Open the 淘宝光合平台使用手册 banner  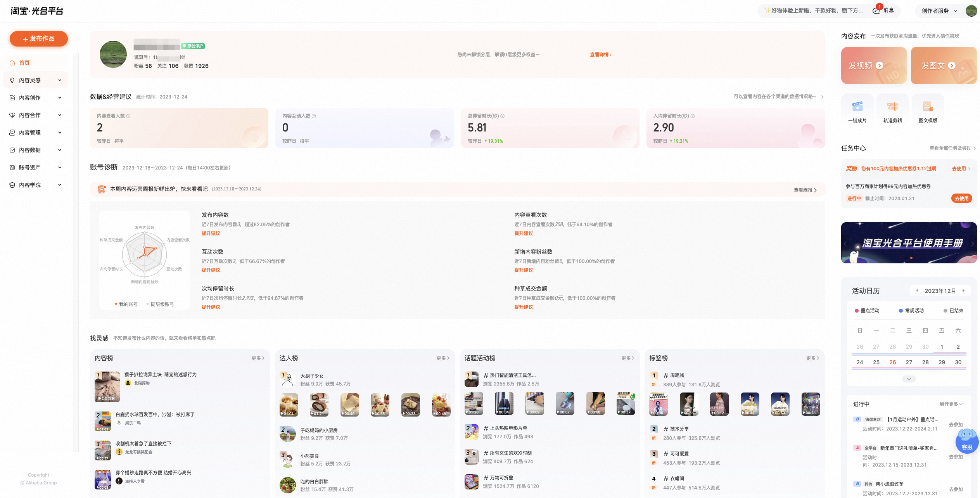coord(909,243)
